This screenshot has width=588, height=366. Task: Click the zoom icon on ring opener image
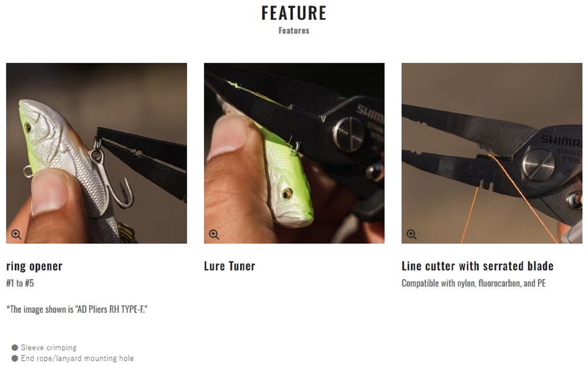point(16,234)
